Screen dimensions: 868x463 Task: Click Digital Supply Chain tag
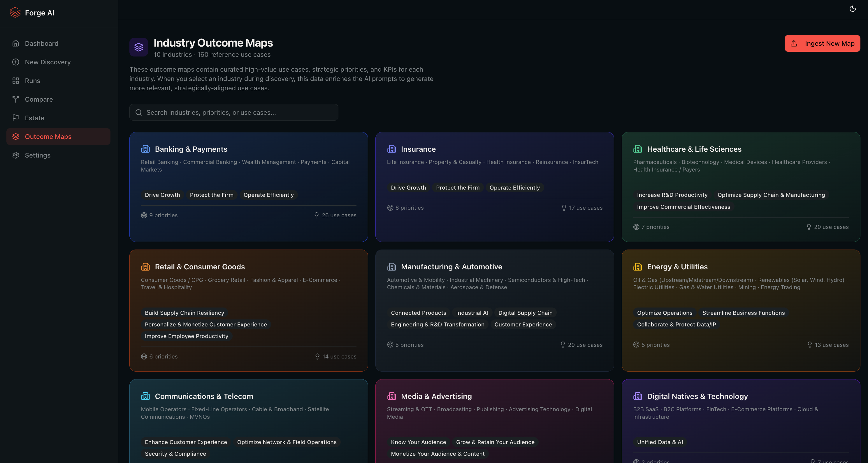click(x=525, y=313)
